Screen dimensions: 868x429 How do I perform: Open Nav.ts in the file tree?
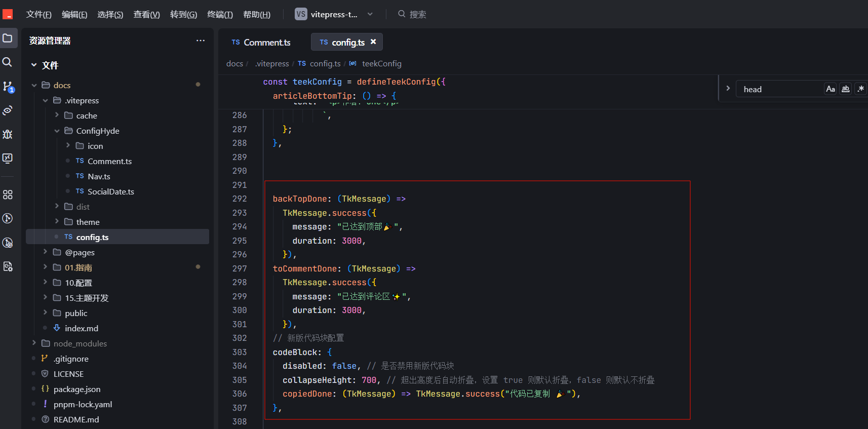99,176
